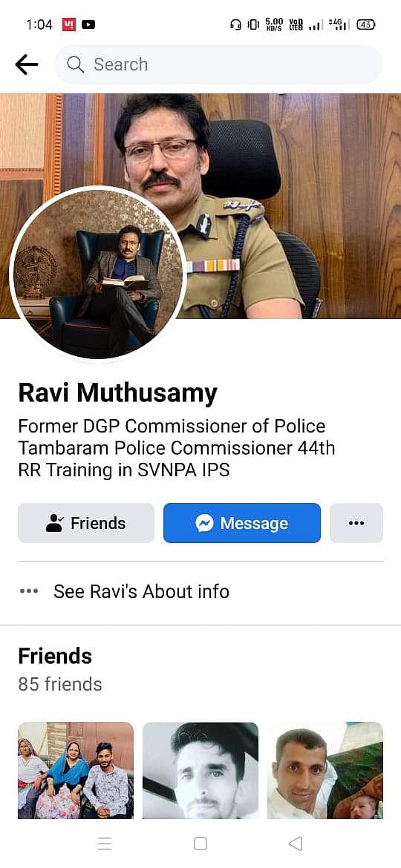Open the Friends status button
Image resolution: width=401 pixels, height=868 pixels.
86,522
